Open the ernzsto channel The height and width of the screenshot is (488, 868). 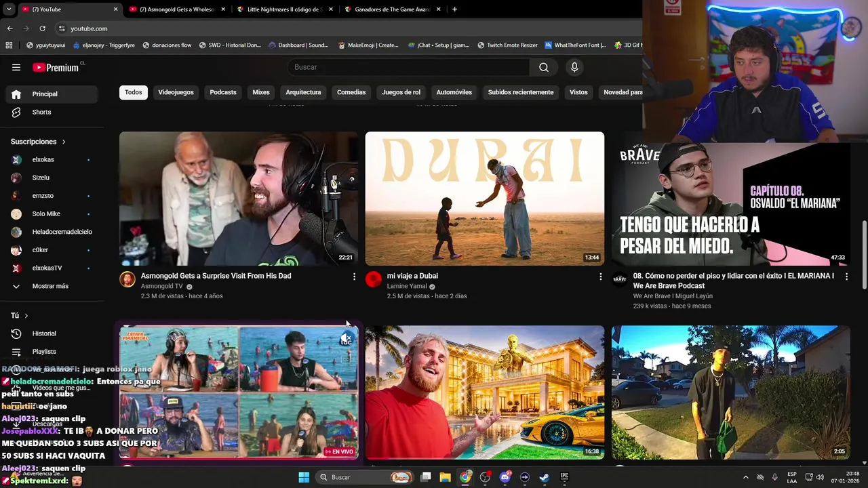coord(52,196)
